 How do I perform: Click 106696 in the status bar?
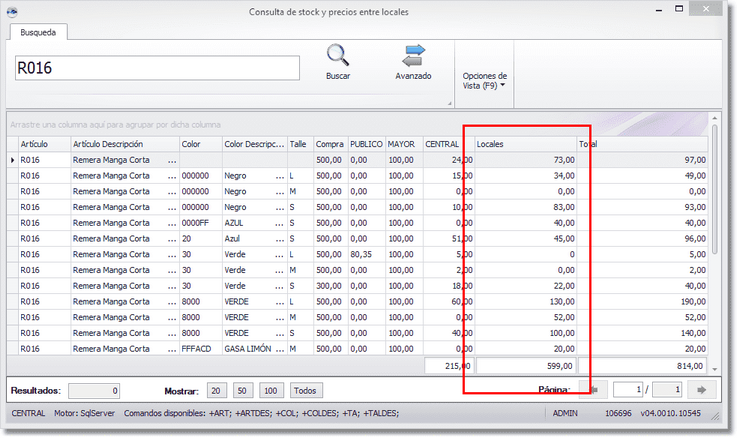[618, 414]
